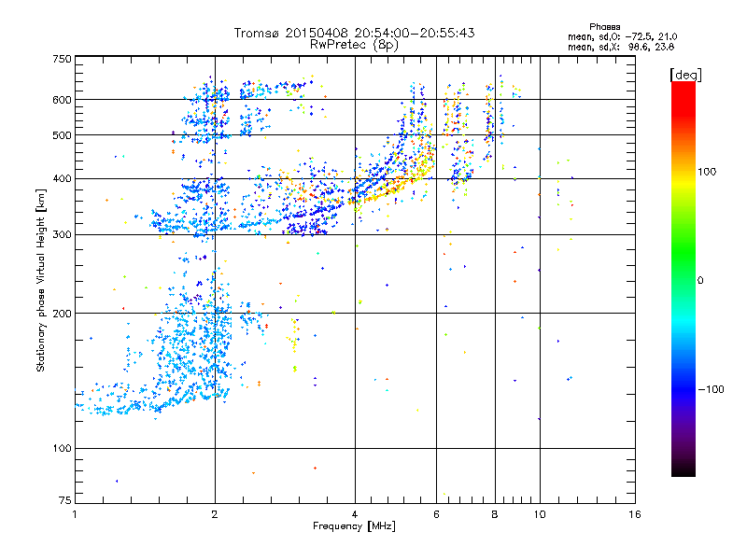Click x-axis tick label 2

(x=215, y=514)
